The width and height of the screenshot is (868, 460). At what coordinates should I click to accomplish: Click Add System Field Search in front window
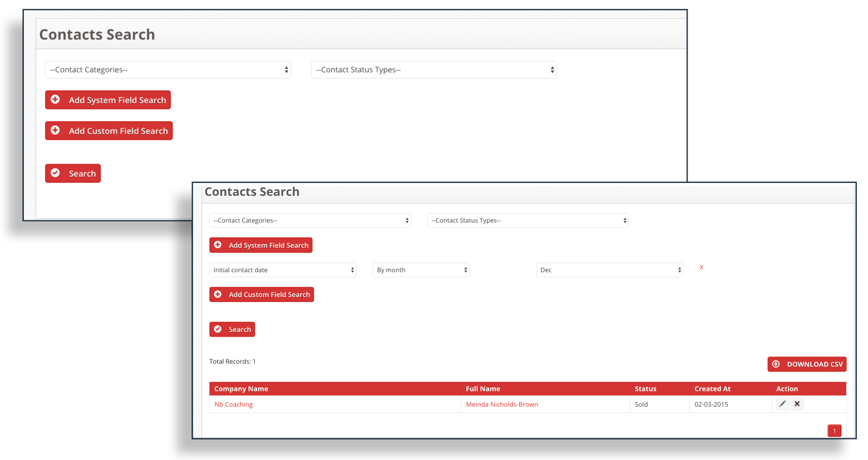[261, 245]
